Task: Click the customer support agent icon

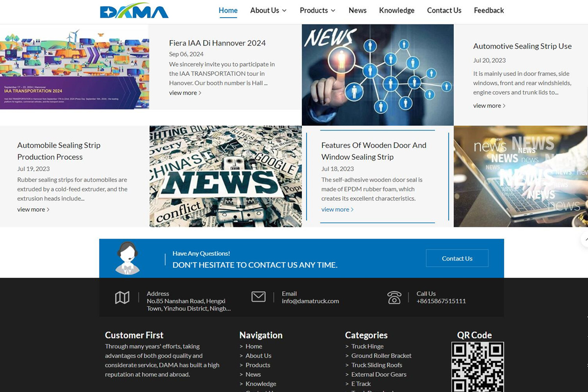Action: click(x=127, y=258)
